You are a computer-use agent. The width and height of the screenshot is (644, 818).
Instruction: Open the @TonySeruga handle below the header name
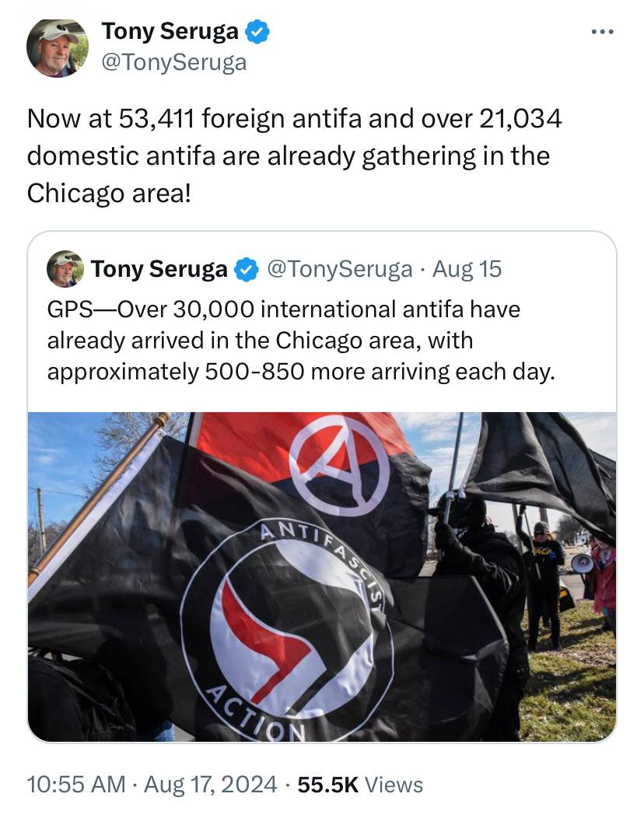pyautogui.click(x=173, y=63)
